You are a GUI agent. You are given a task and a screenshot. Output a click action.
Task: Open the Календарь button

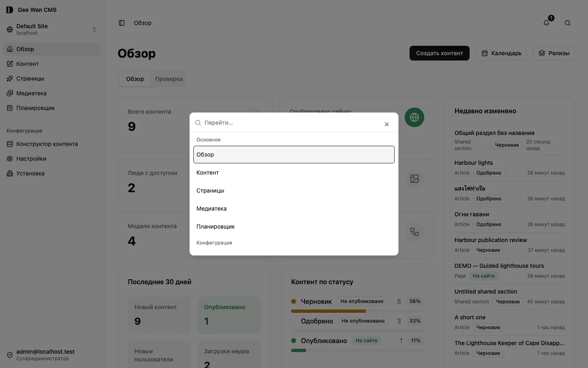(501, 53)
